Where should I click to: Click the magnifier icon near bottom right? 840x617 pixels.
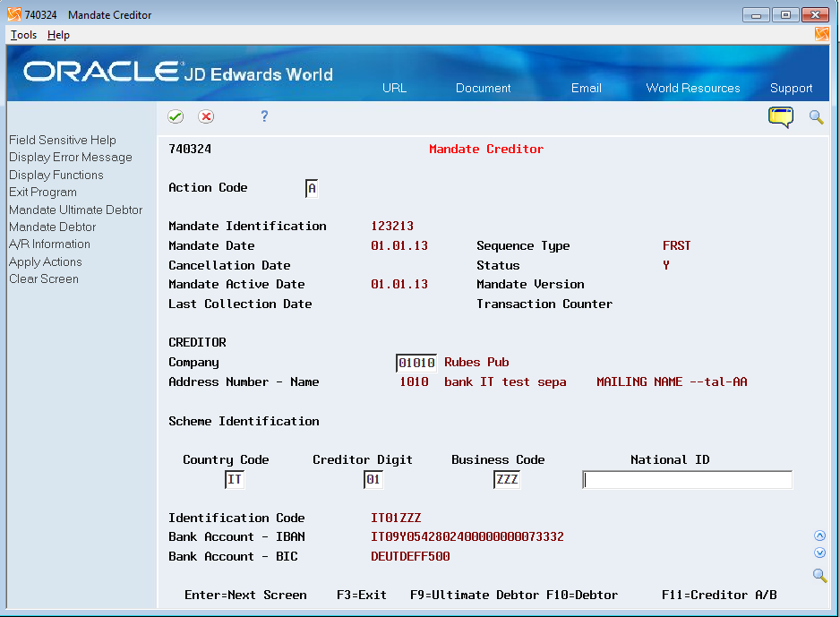click(819, 575)
